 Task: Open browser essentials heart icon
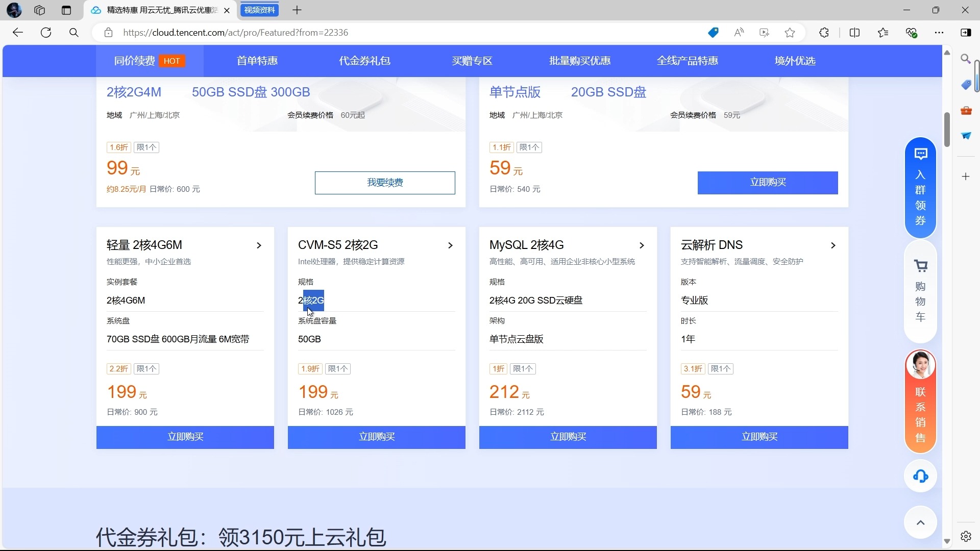click(912, 33)
